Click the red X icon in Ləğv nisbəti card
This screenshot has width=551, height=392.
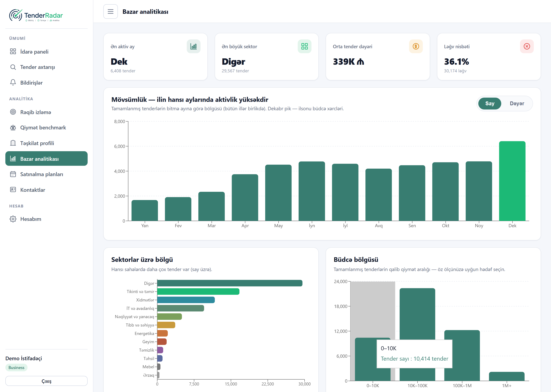click(x=527, y=46)
